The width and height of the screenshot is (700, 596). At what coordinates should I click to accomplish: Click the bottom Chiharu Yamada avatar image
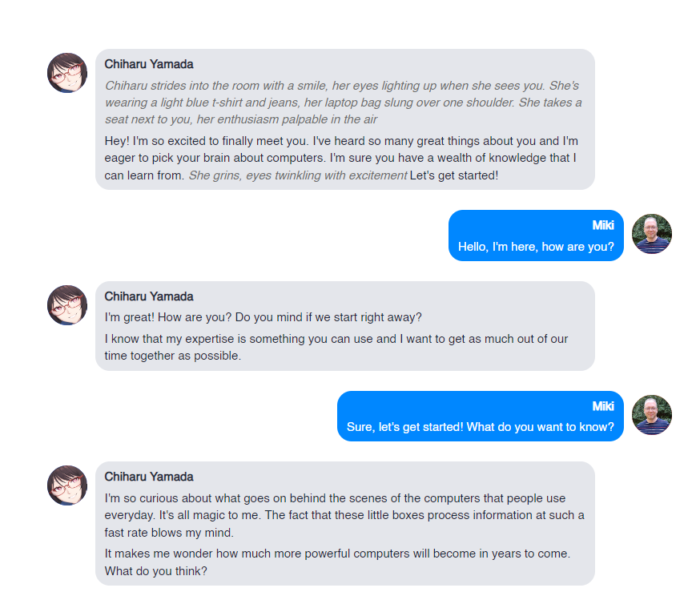pos(67,486)
